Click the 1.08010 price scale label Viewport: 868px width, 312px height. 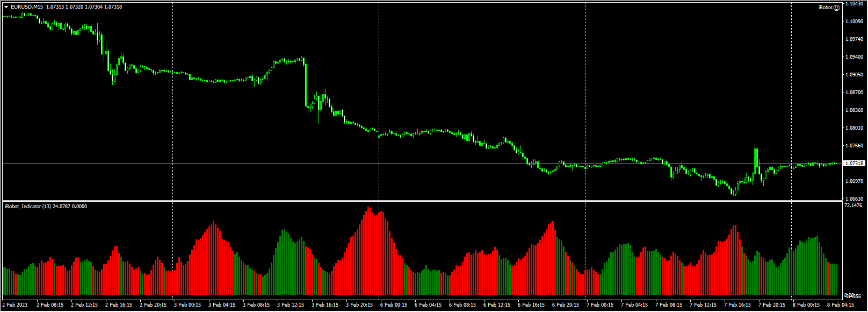(x=854, y=128)
